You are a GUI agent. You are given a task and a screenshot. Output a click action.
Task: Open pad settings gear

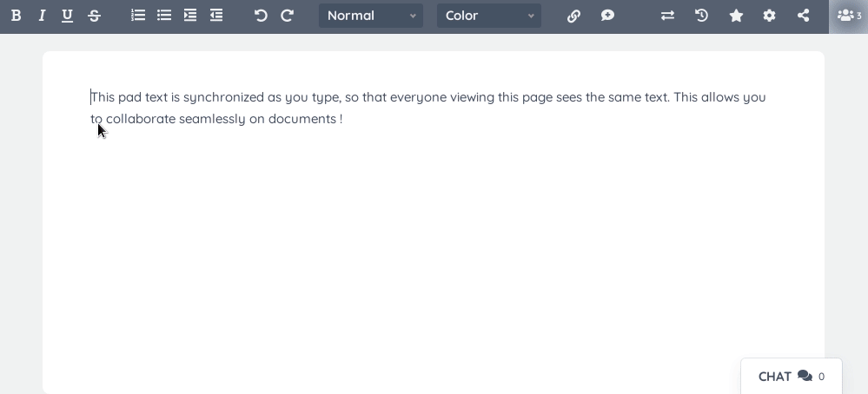tap(770, 16)
